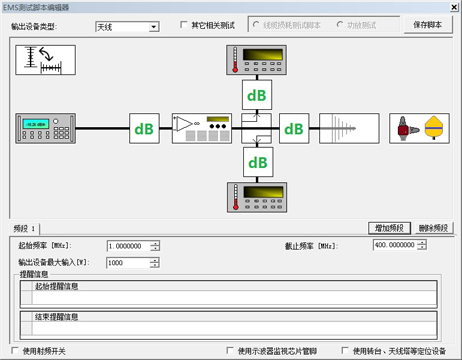The height and width of the screenshot is (360, 462).
Task: Enable the 使用射频开关 checkbox
Action: [15, 351]
